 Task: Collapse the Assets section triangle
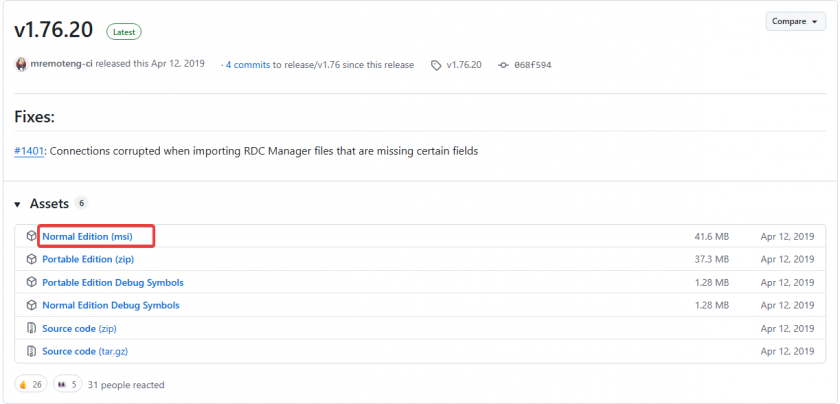(18, 204)
